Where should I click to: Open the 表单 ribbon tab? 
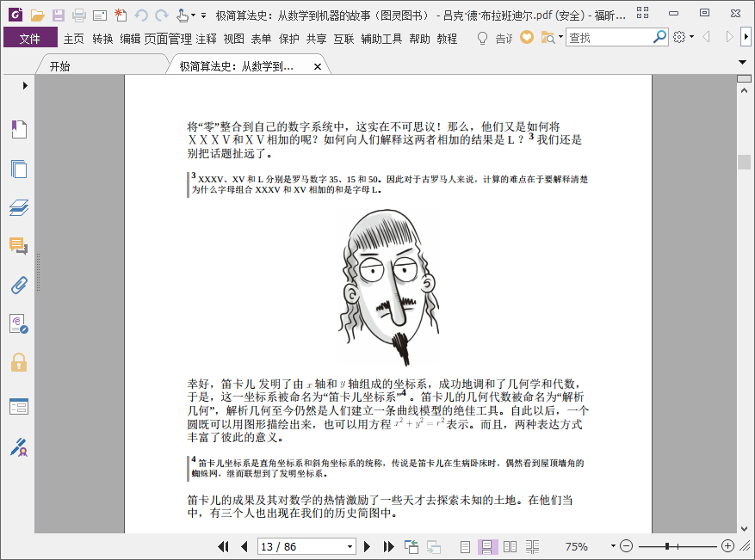click(261, 39)
